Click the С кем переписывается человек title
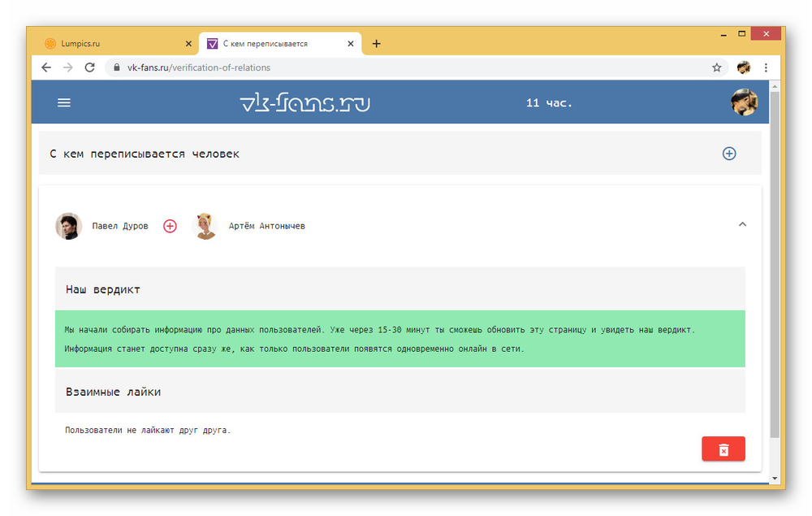This screenshot has height=516, width=812. click(145, 154)
